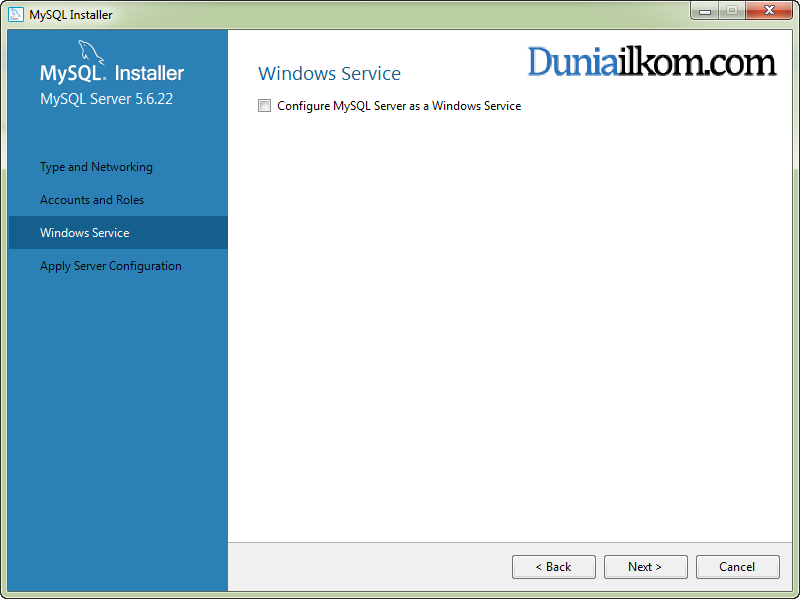Click the MySQL dolphin logo
The width and height of the screenshot is (800, 599).
(90, 53)
